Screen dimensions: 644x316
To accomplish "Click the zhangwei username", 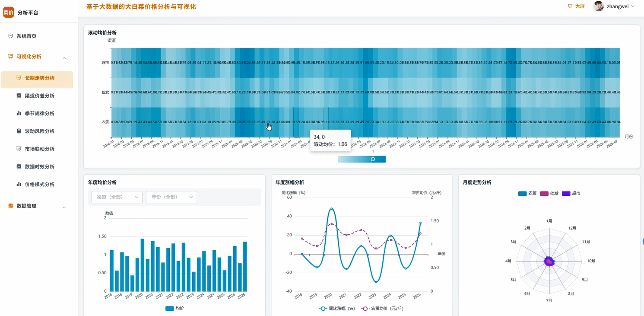I will 617,6.
